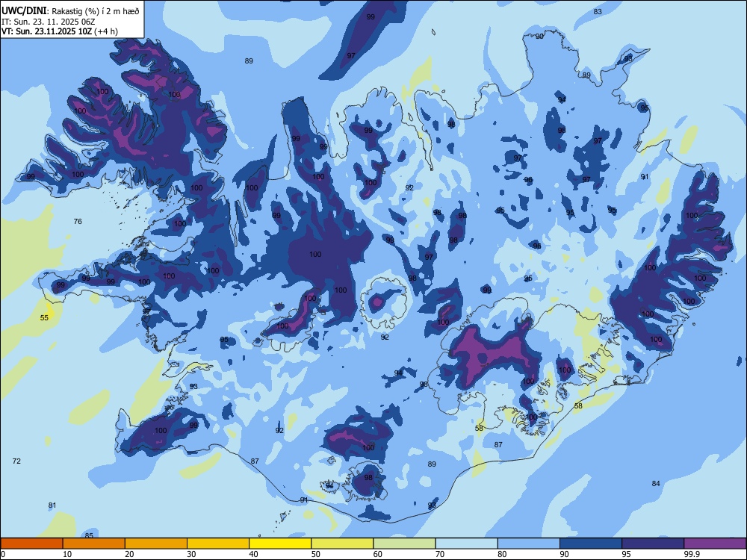Click the humidity value 76 on the map
The width and height of the screenshot is (747, 560).
click(x=78, y=222)
